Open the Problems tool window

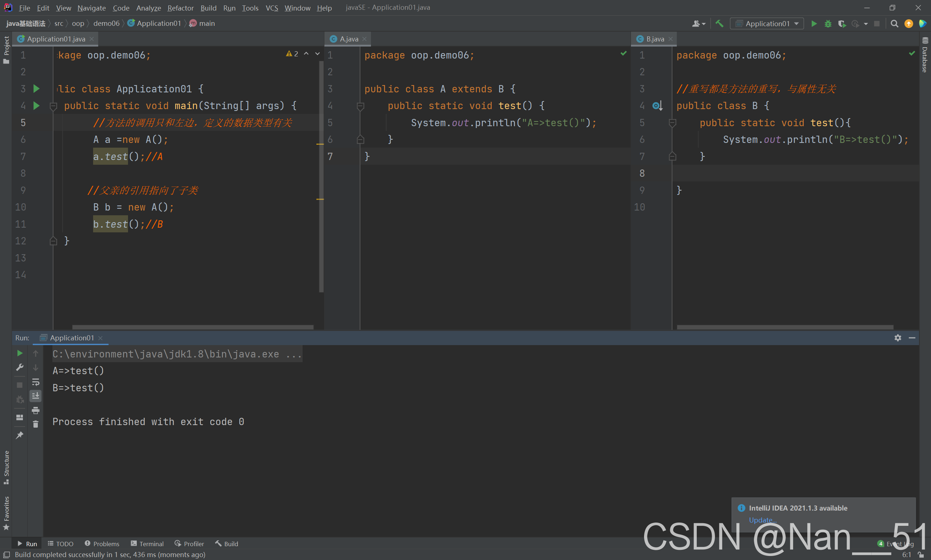102,544
